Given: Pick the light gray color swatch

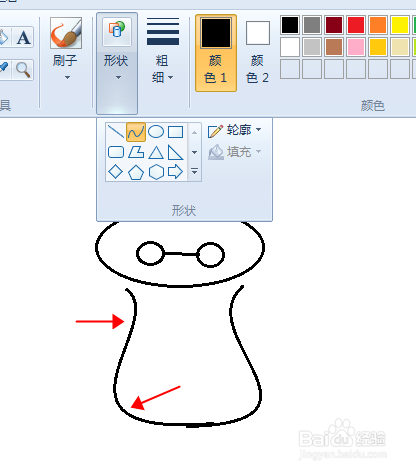Looking at the screenshot, I should point(312,47).
